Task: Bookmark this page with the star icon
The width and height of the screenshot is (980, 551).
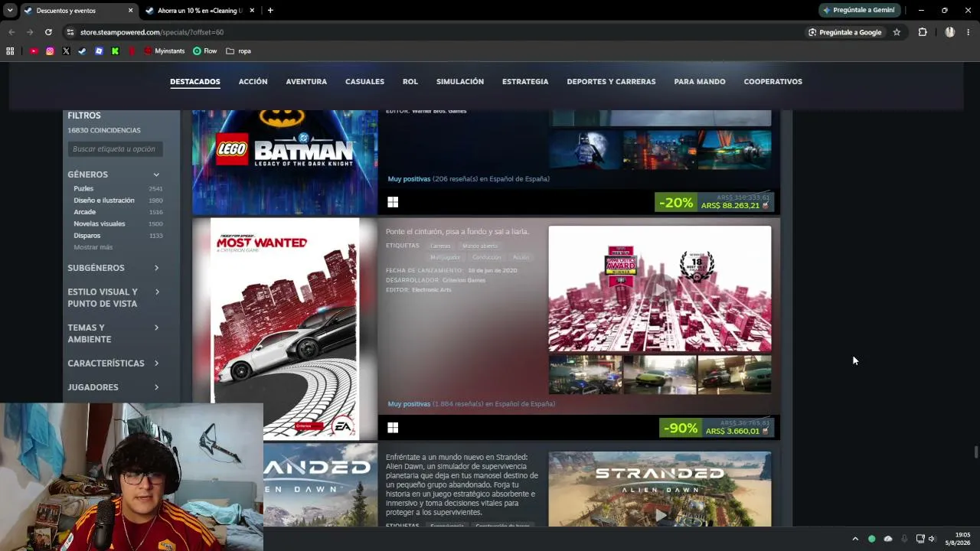Action: [x=897, y=32]
